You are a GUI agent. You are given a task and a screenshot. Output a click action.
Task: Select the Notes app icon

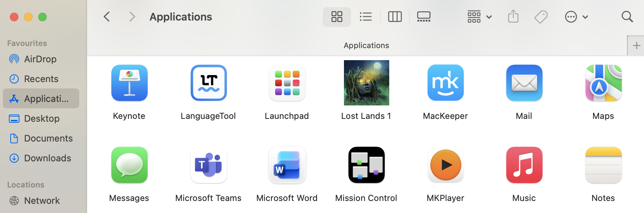pos(604,165)
